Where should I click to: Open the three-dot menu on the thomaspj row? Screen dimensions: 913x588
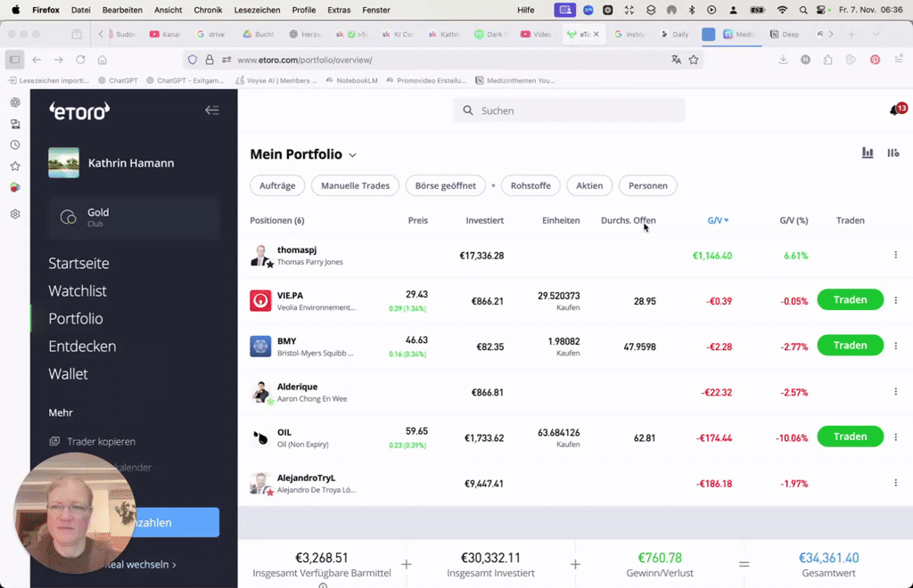pos(895,255)
